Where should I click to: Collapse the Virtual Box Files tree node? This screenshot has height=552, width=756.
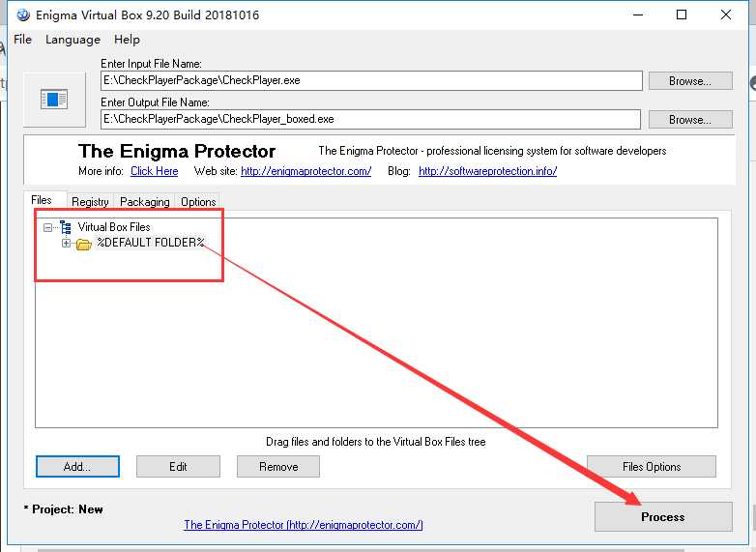coord(47,227)
